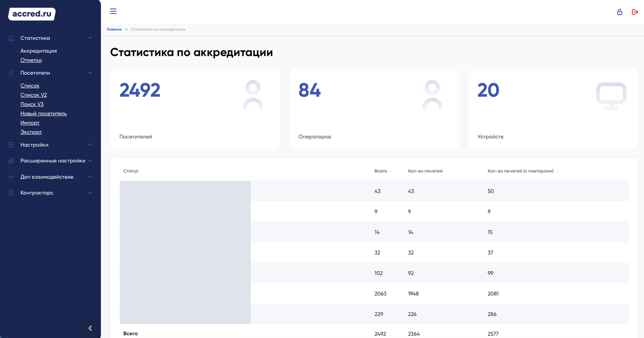The height and width of the screenshot is (338, 644).
Task: Click the value 2063 in table
Action: tap(380, 294)
